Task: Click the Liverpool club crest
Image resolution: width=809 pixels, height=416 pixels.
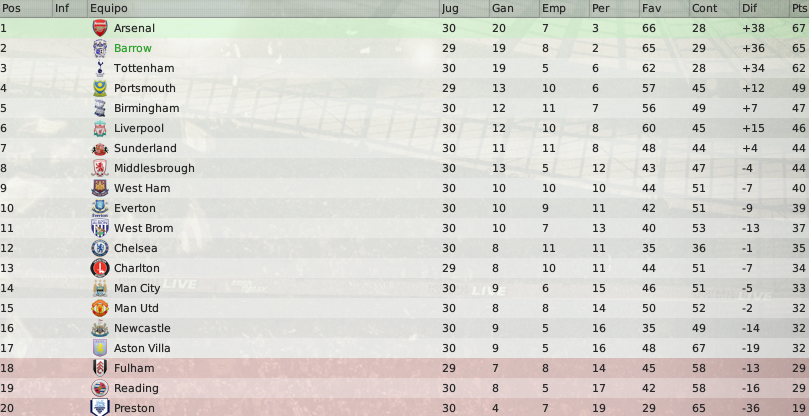Action: click(100, 129)
